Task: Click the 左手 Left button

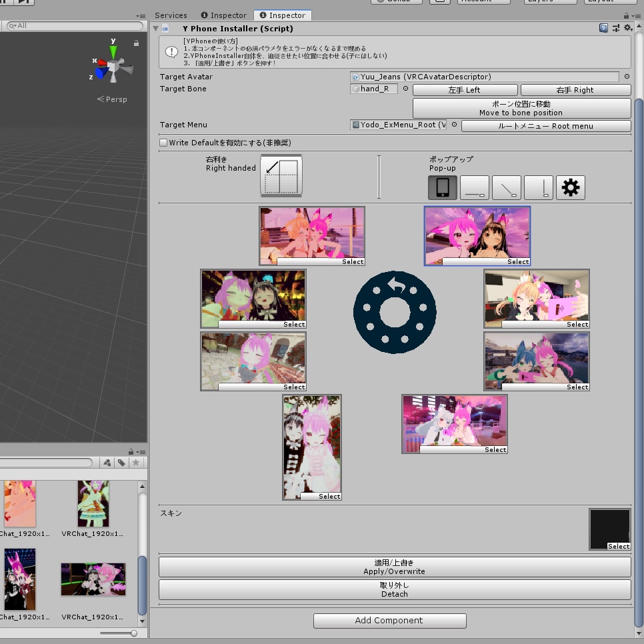Action: point(465,90)
